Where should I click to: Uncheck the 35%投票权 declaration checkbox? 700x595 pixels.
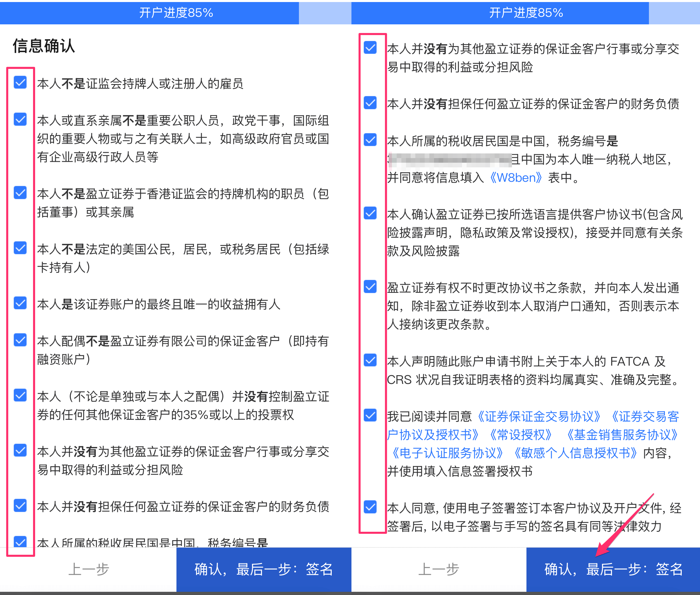tap(20, 395)
